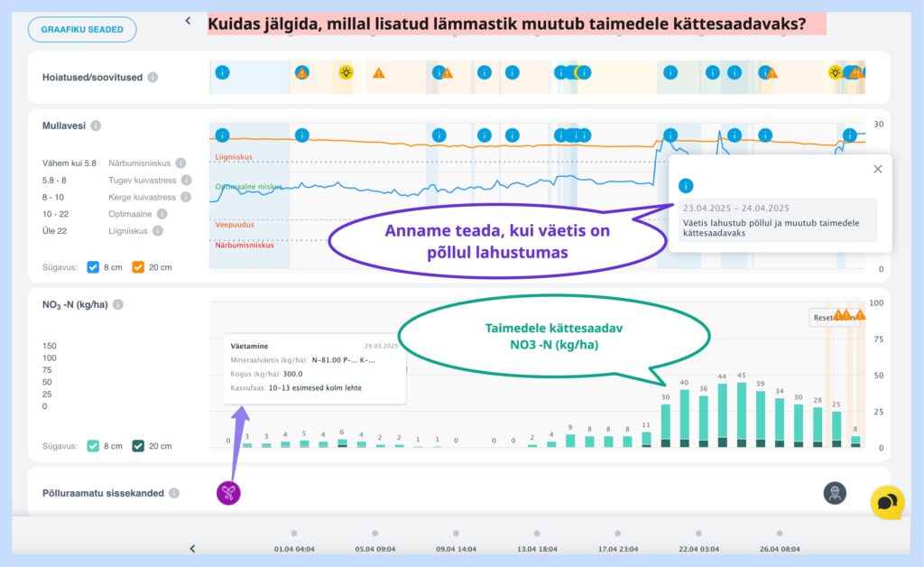Image resolution: width=924 pixels, height=567 pixels.
Task: Open the purple fertilization field-book entry icon
Action: (228, 493)
